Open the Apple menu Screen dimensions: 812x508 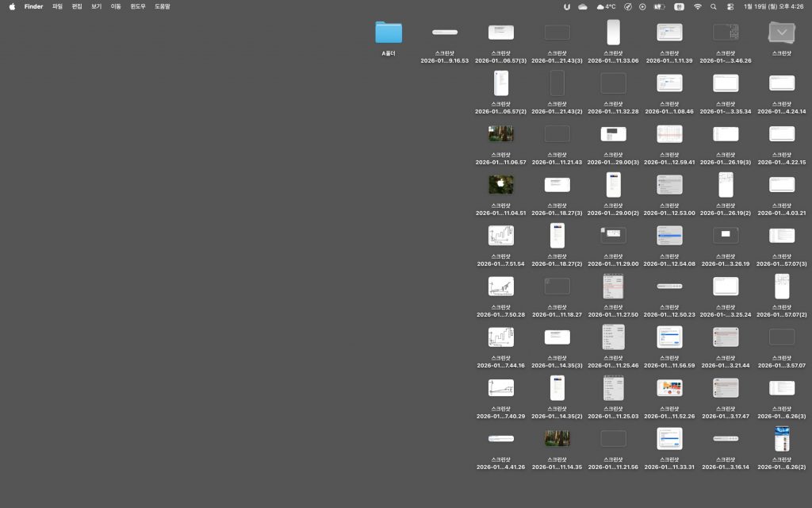12,6
